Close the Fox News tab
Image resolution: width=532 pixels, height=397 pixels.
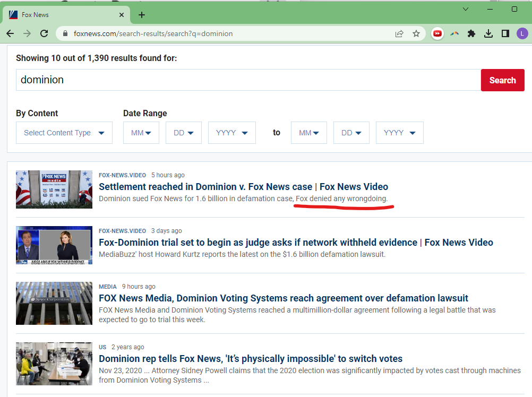click(x=122, y=15)
